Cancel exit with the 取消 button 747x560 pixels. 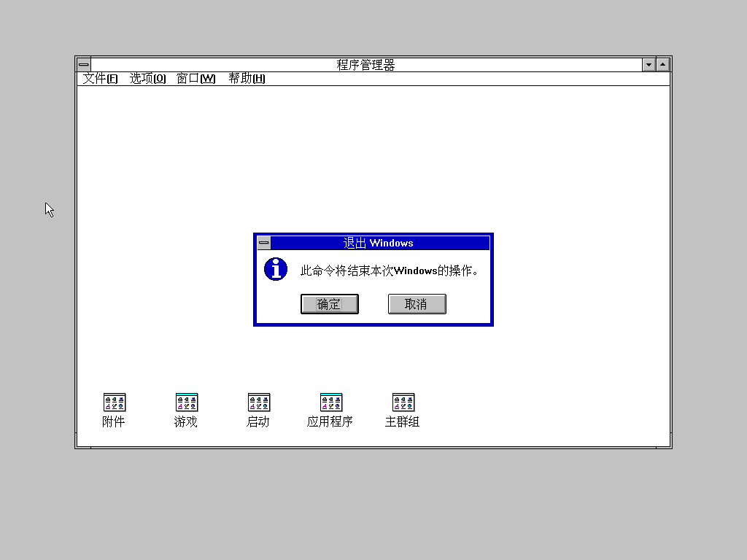coord(417,304)
